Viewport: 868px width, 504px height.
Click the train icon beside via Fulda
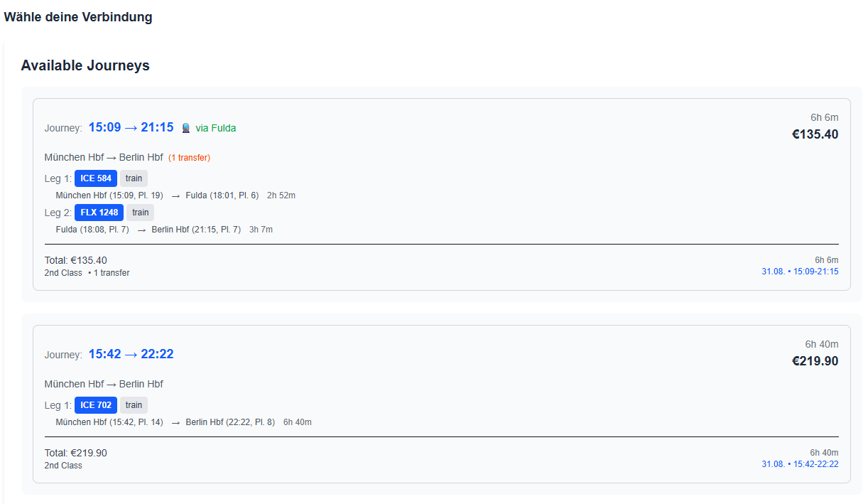pyautogui.click(x=186, y=128)
